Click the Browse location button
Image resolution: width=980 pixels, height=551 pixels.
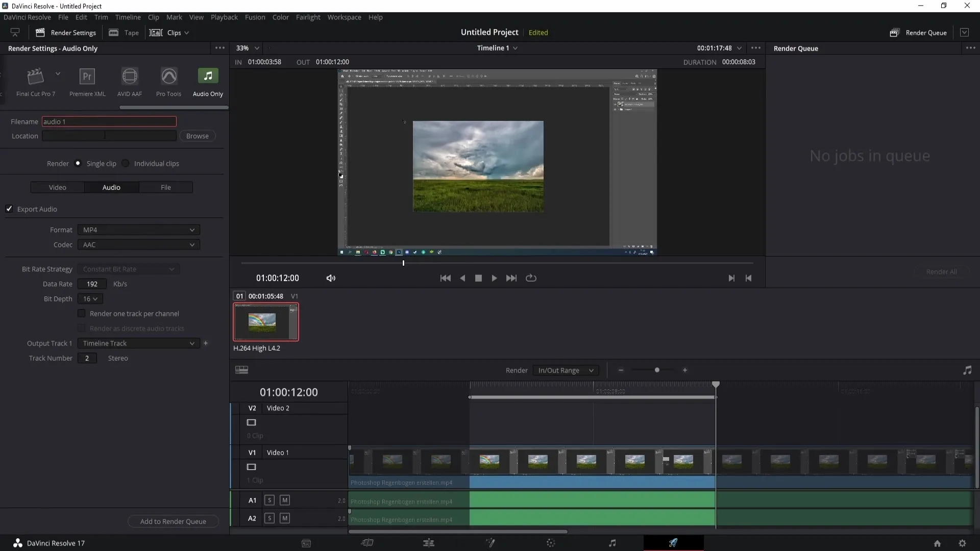pos(198,136)
